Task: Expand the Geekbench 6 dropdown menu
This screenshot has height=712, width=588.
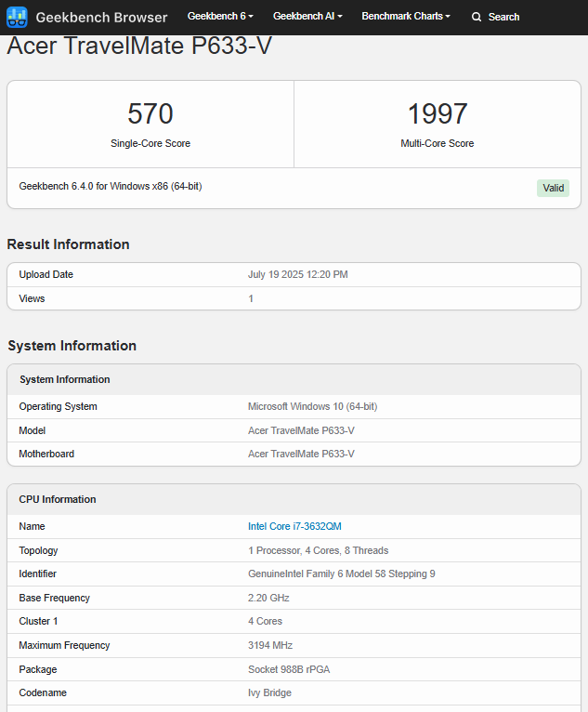Action: coord(220,17)
